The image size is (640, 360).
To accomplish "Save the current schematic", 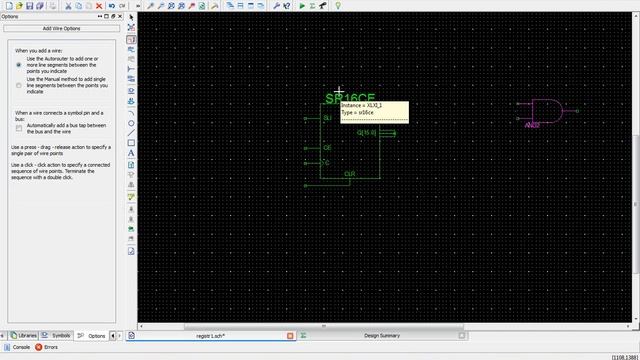I will 29,6.
